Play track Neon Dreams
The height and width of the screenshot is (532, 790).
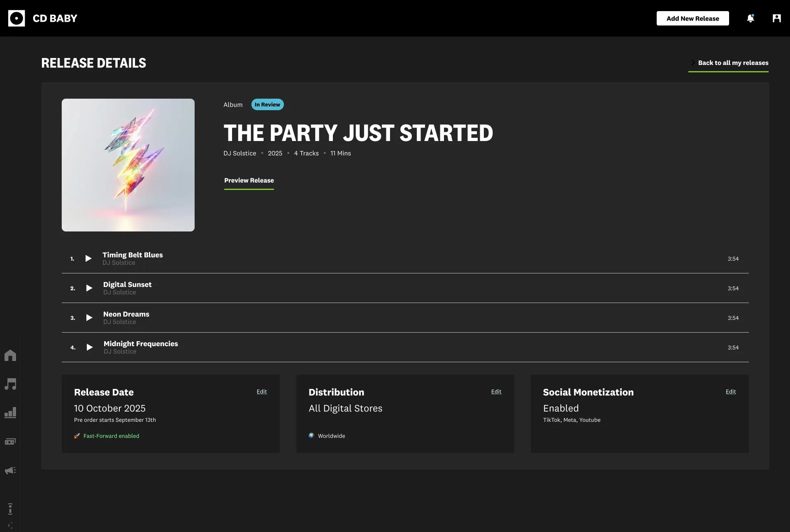pos(89,317)
